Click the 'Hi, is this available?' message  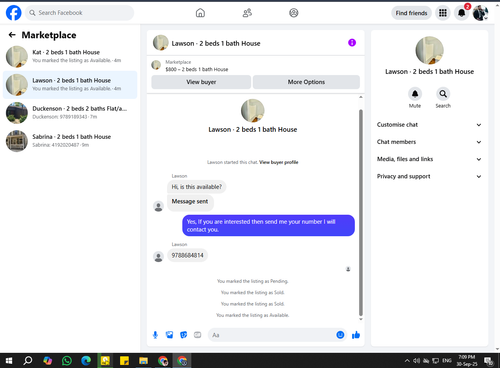click(196, 187)
